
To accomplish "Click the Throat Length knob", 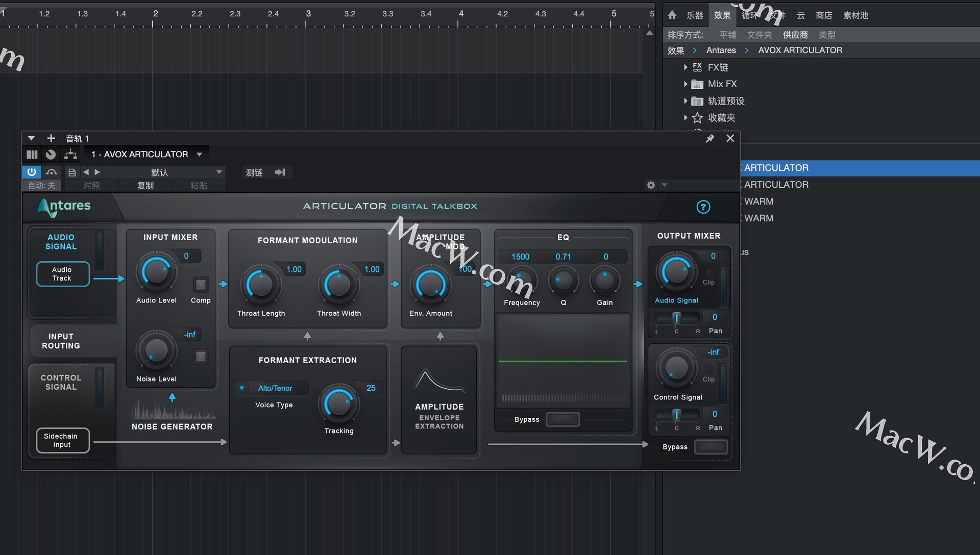I will (x=261, y=285).
